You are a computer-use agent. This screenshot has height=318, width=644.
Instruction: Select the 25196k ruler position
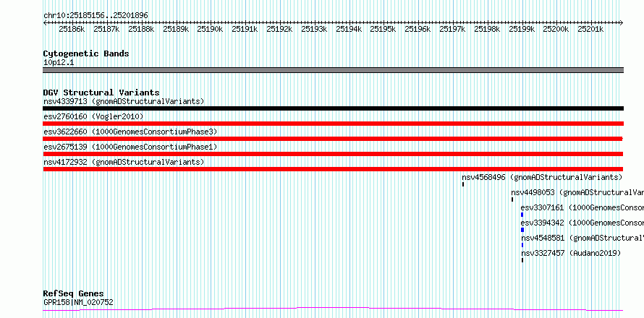(x=418, y=29)
